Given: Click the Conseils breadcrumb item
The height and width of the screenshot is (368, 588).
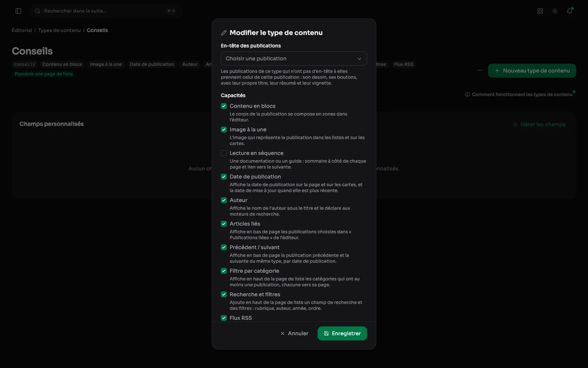Looking at the screenshot, I should click(97, 30).
